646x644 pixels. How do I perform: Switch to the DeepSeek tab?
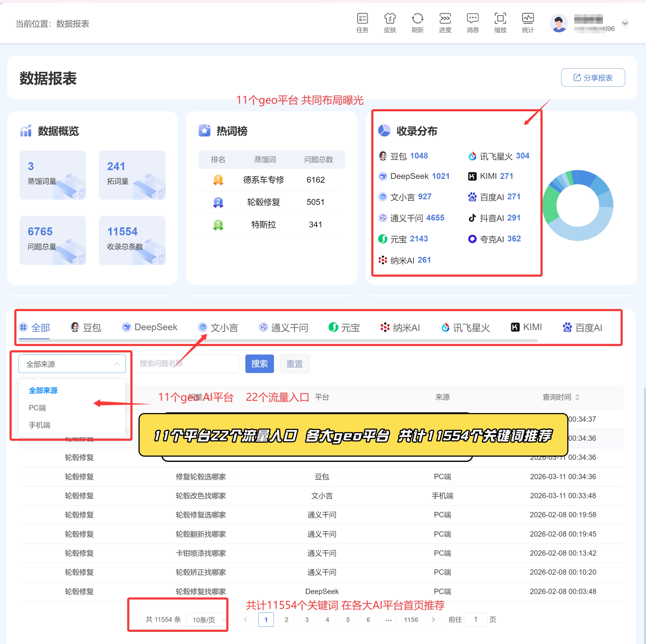(x=150, y=327)
